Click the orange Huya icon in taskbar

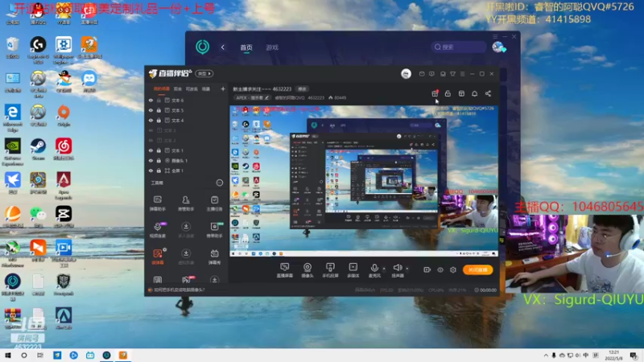(x=123, y=355)
